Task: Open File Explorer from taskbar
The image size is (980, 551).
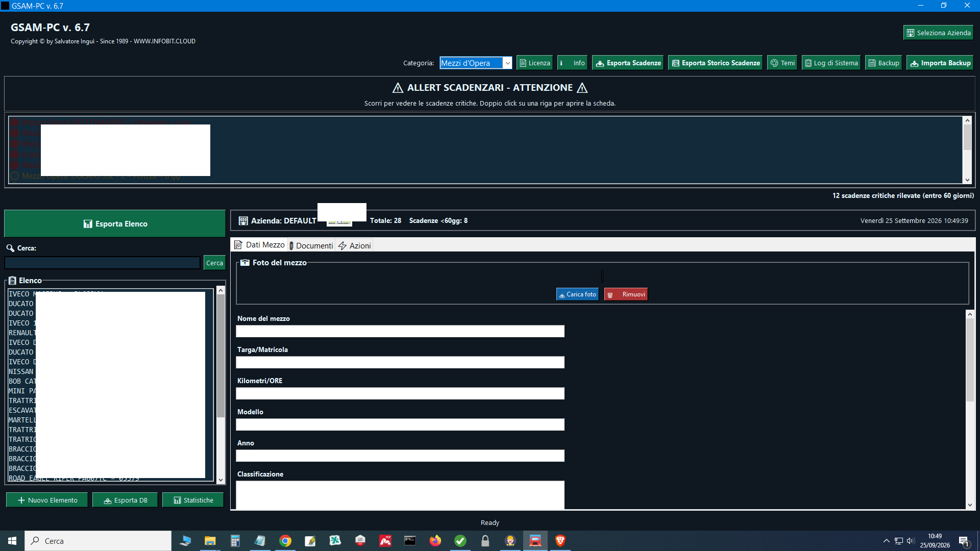Action: point(210,541)
